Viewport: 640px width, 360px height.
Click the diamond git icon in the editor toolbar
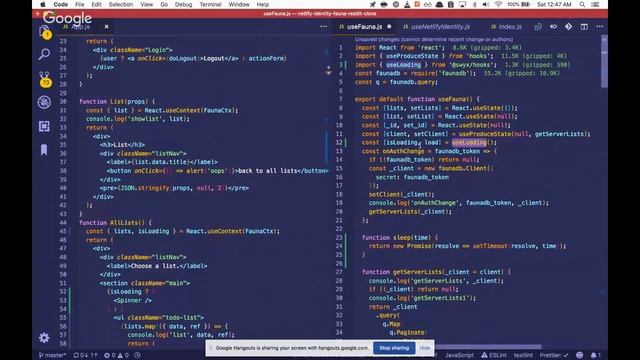[569, 27]
